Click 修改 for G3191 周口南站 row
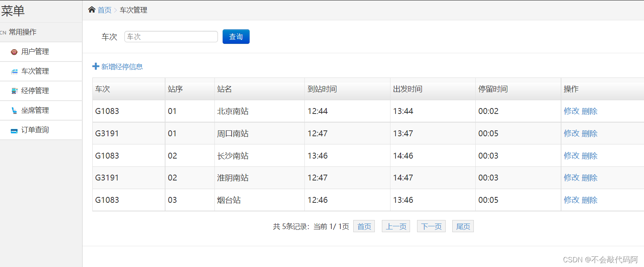Image resolution: width=644 pixels, height=267 pixels. click(572, 133)
